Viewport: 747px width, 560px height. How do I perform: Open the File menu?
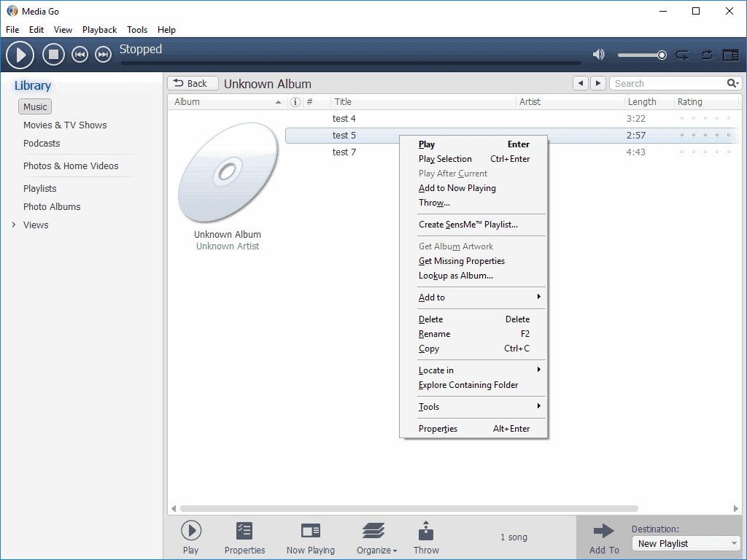pyautogui.click(x=12, y=29)
